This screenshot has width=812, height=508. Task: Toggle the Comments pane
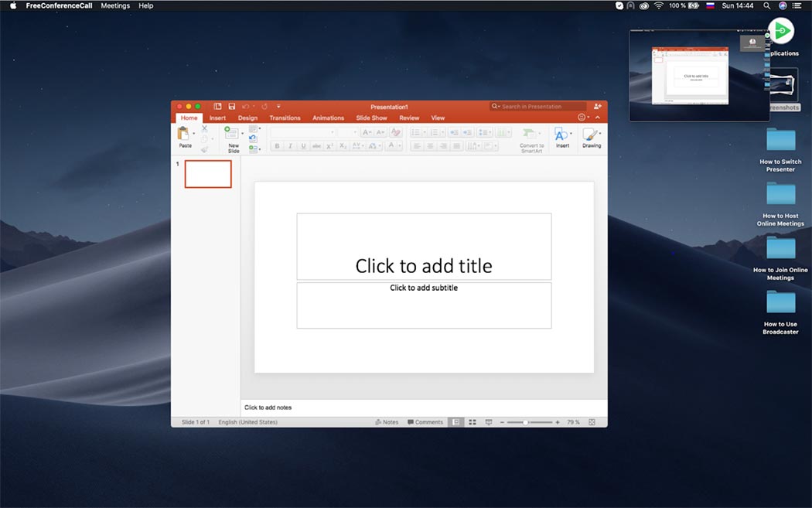pos(425,422)
